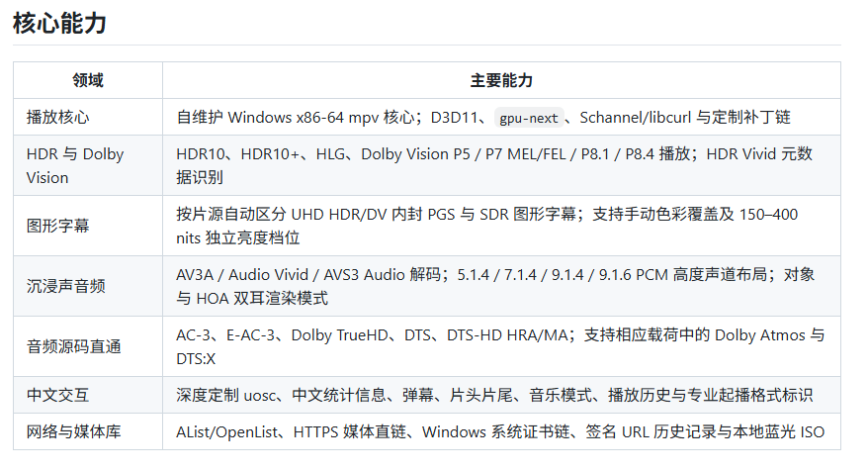Click the 中文交互 row label
Image resolution: width=868 pixels, height=470 pixels.
coord(57,395)
